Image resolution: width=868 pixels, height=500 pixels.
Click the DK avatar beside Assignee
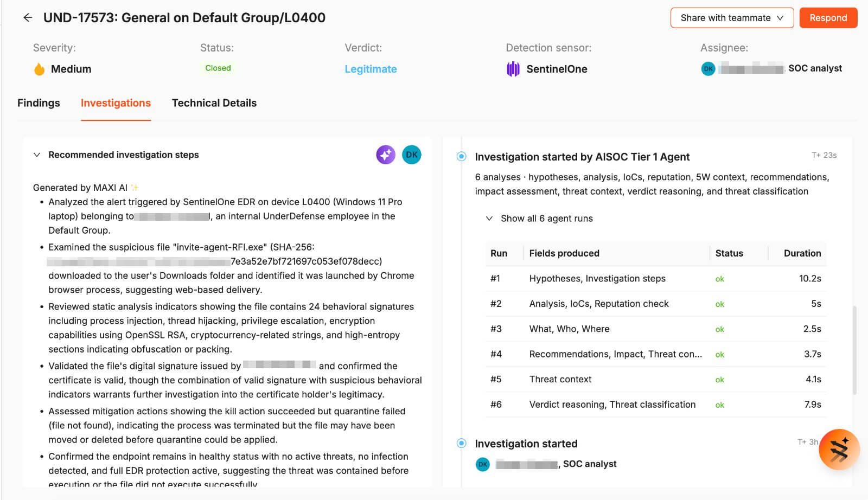[708, 69]
